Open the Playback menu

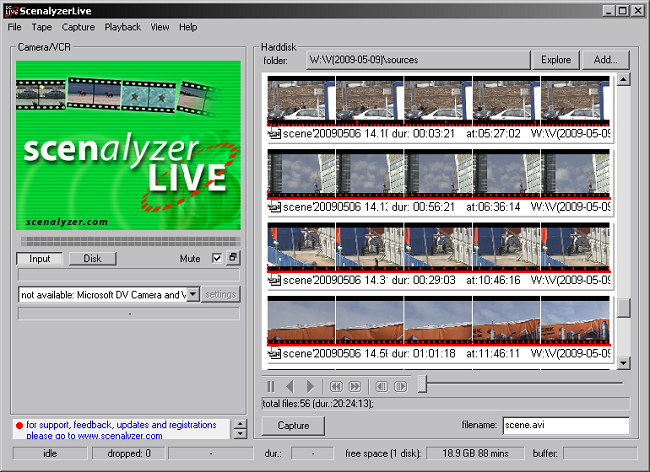tap(122, 27)
